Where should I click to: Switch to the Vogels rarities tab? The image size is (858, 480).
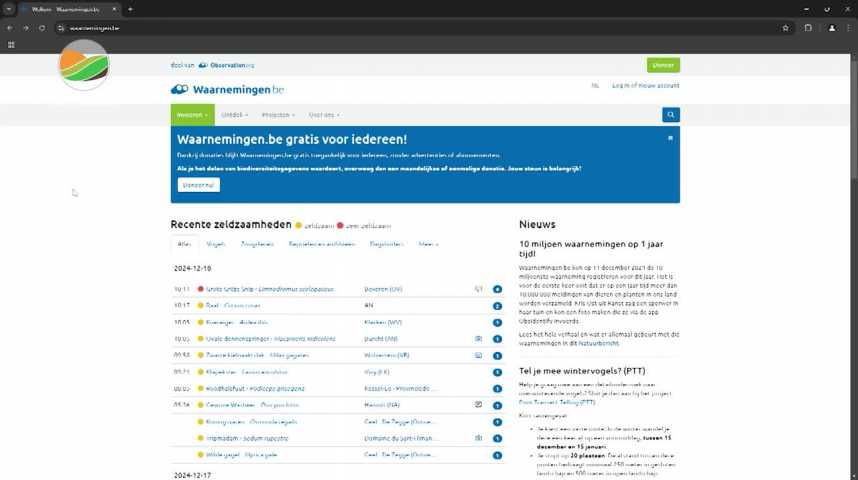[x=216, y=243]
